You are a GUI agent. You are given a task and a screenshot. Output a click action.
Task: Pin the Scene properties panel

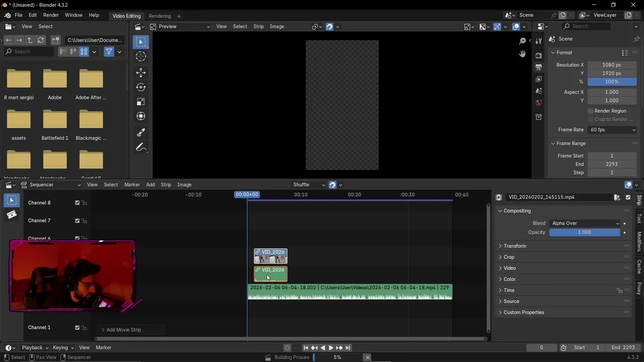(637, 39)
